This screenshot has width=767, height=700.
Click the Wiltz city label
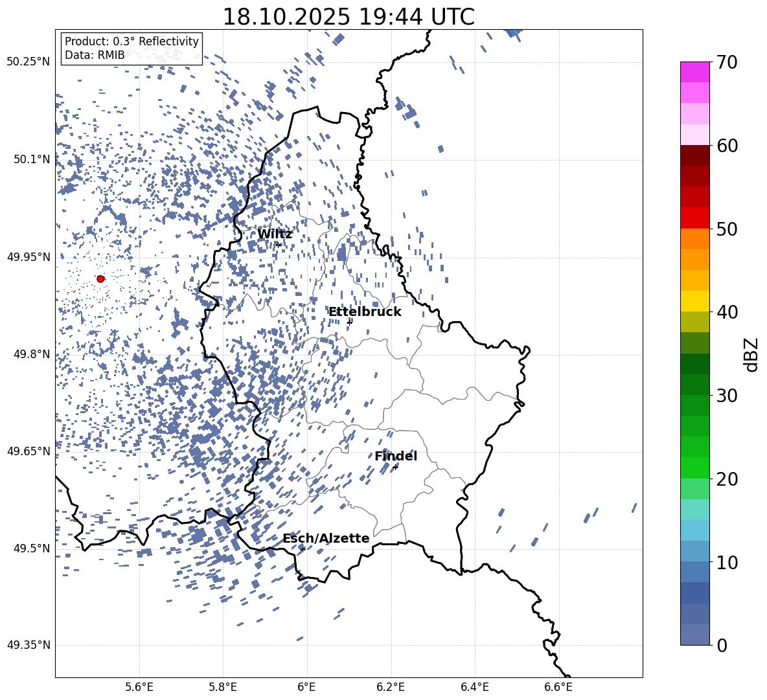(x=275, y=234)
